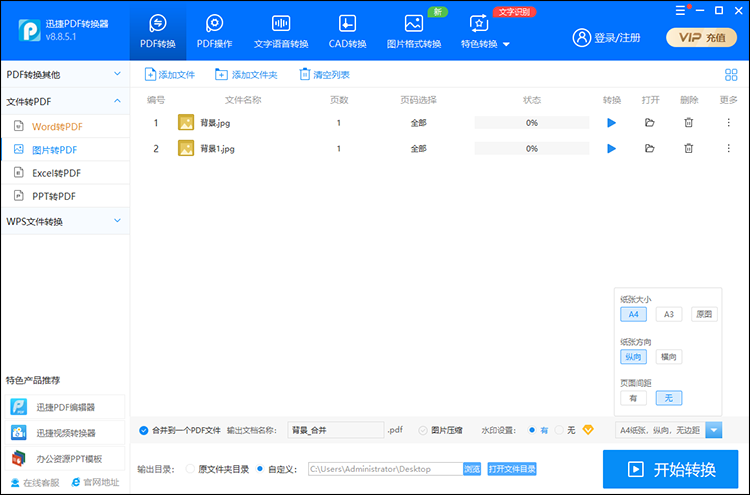Screen dimensions: 750x495
Task: Click progress bar of 背景.jpg
Action: tap(531, 122)
